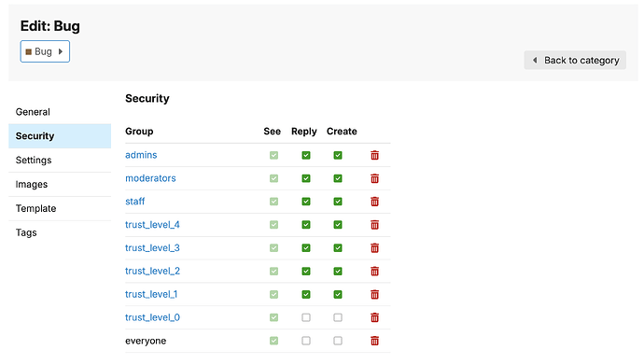
Task: Remove trust_level_0 using its trash icon
Action: pos(374,317)
